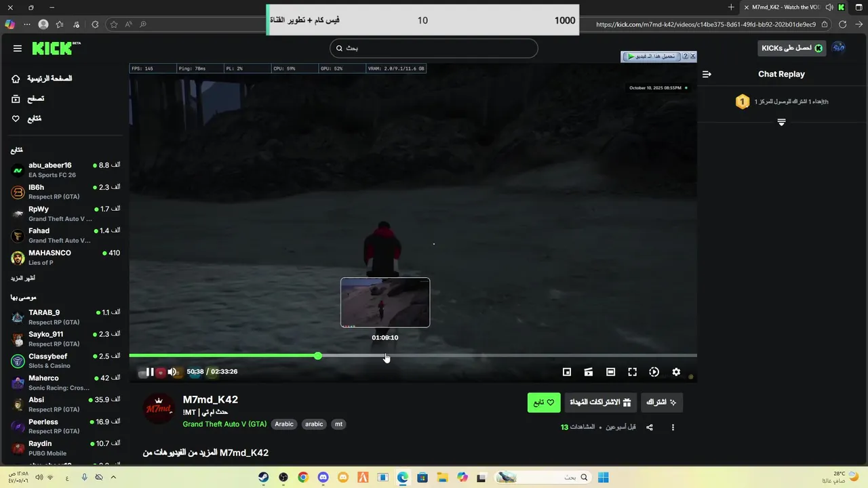868x488 pixels.
Task: Open abu_abeer16 channel
Action: (65, 169)
